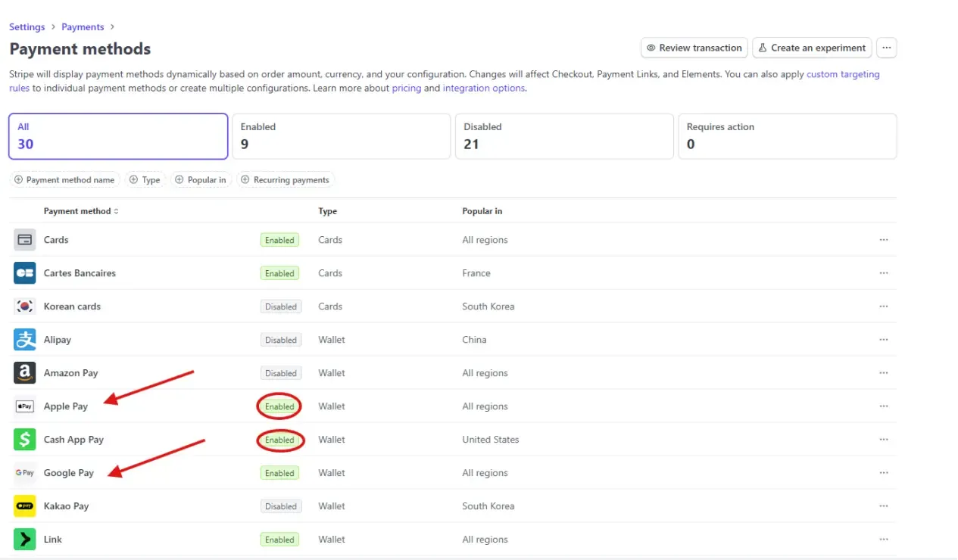Screen dimensions: 958x560
Task: Switch to the Enabled filter tab
Action: pyautogui.click(x=341, y=136)
